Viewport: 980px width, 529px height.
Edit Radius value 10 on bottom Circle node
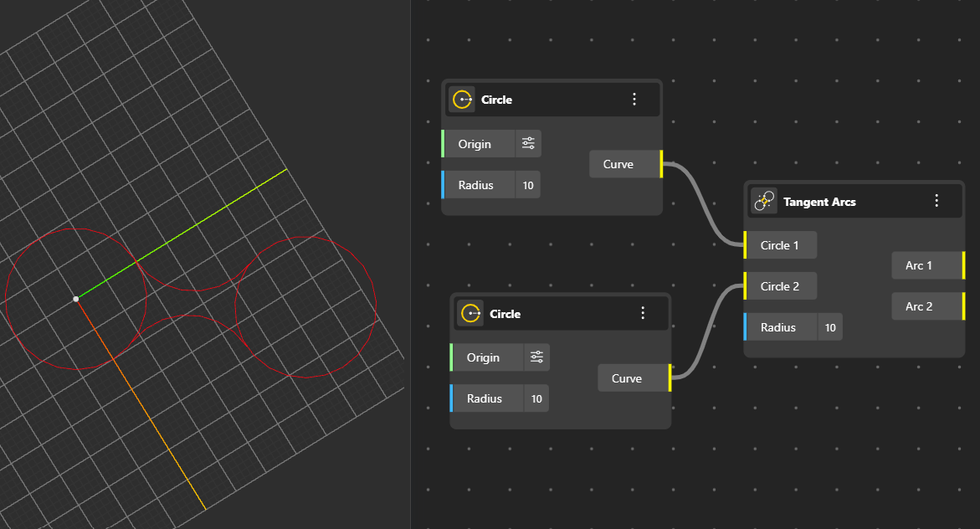pos(536,398)
